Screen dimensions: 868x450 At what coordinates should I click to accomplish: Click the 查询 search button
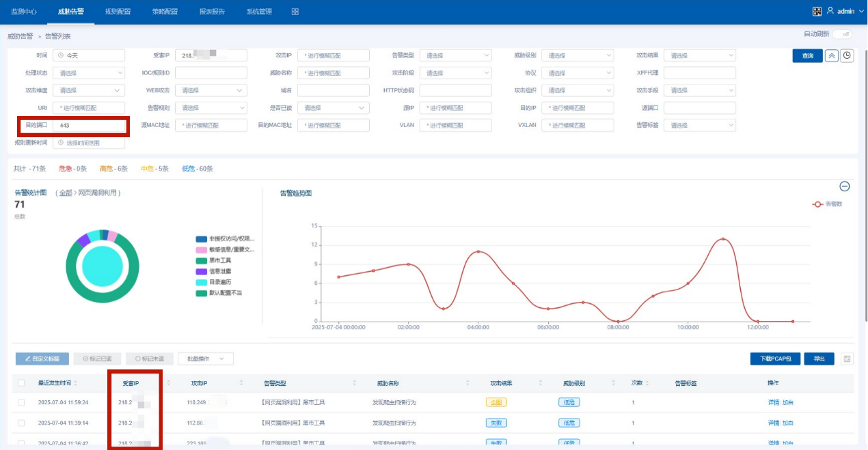[x=808, y=56]
